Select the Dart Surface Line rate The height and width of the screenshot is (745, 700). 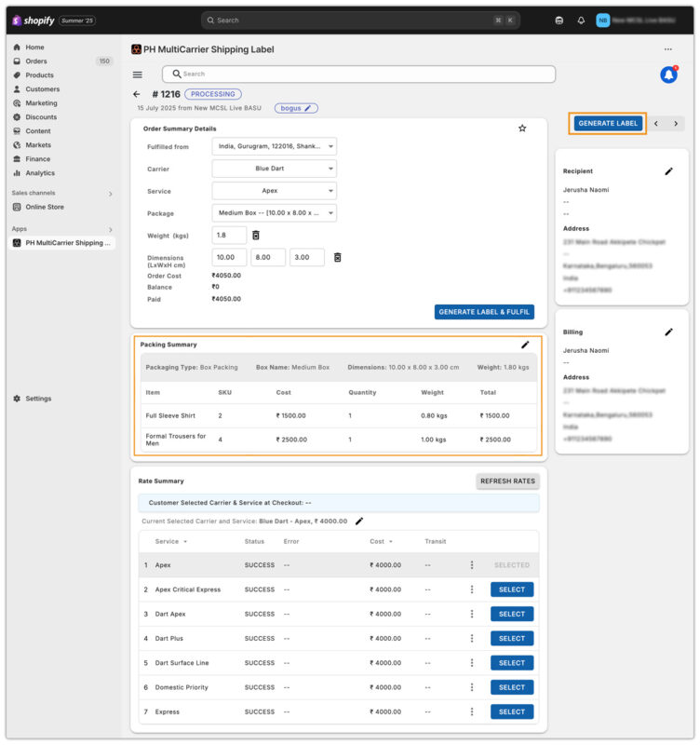(x=511, y=663)
